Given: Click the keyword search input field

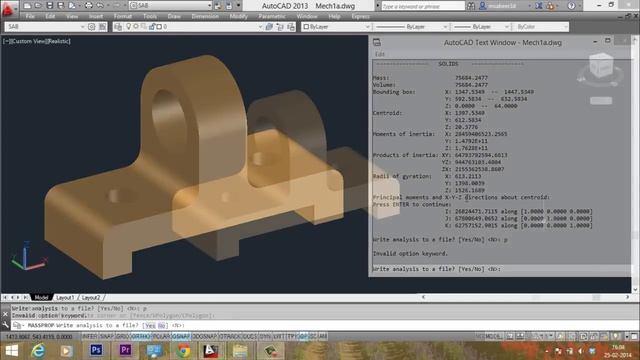Looking at the screenshot, I should (423, 6).
